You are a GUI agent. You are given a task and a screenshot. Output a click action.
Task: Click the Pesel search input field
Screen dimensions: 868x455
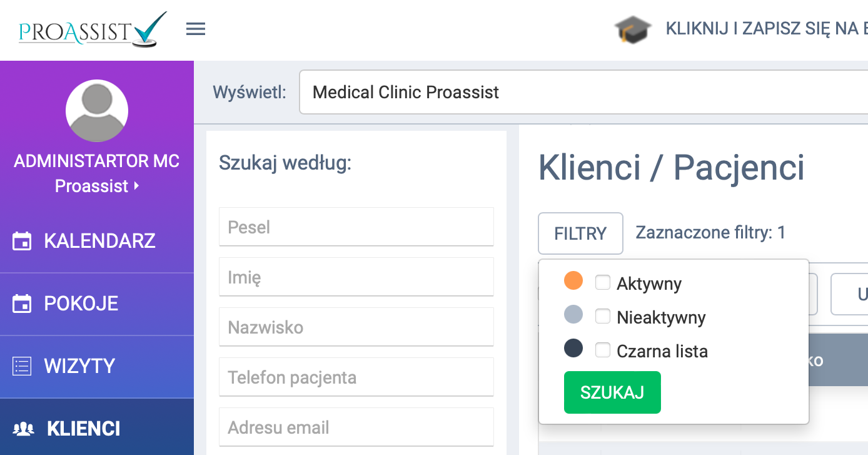356,226
